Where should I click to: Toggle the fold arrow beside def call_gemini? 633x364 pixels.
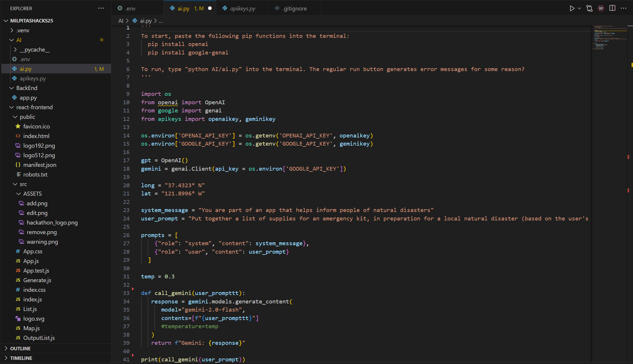pos(133,289)
